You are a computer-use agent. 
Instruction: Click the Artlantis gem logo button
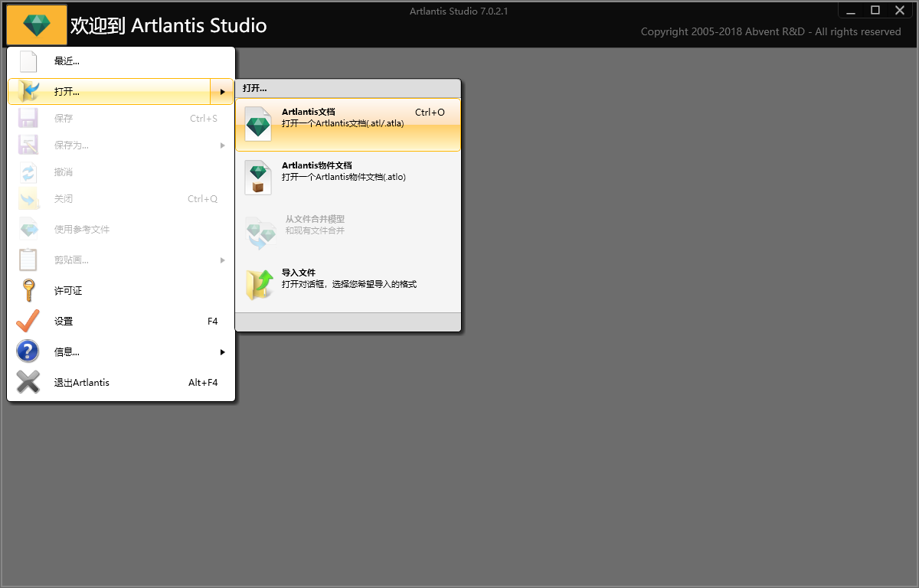tap(36, 25)
